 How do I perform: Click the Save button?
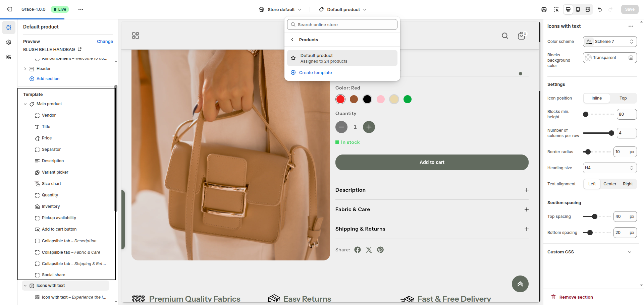[630, 9]
